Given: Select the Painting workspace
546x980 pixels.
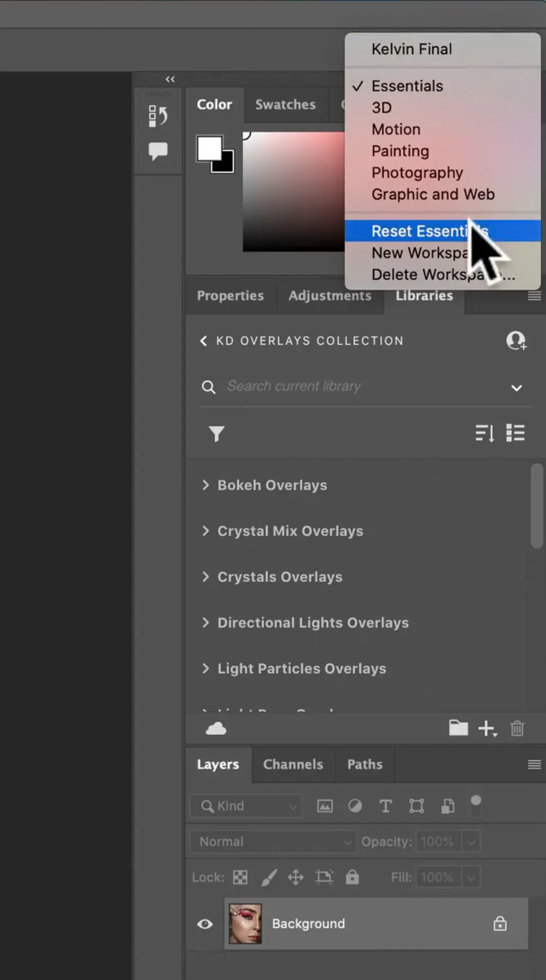Looking at the screenshot, I should point(443,151).
